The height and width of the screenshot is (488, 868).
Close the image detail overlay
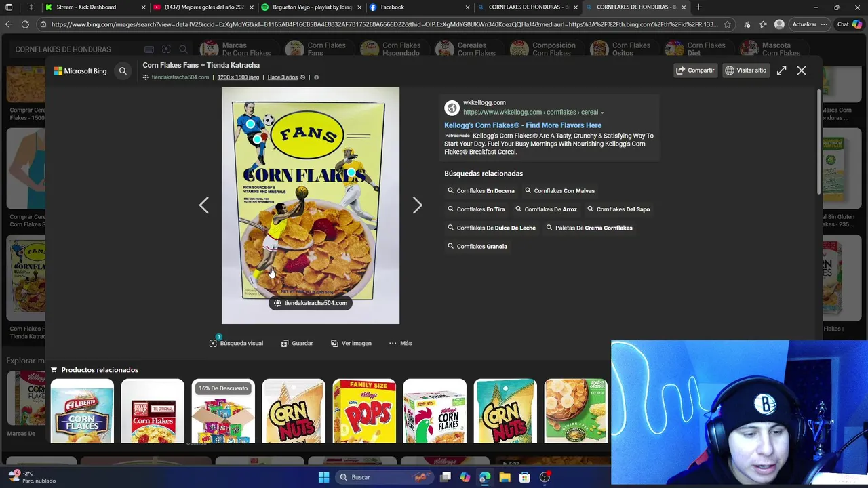coord(802,70)
